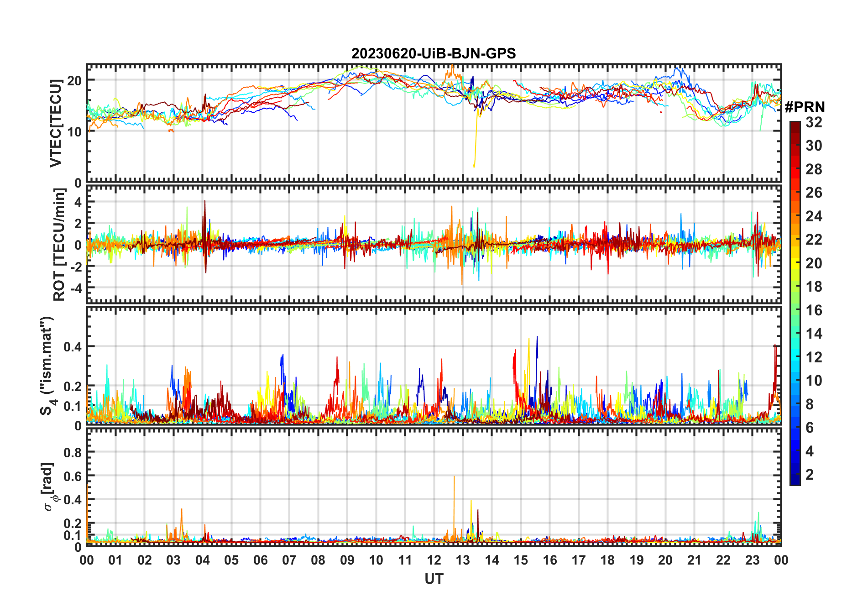868x607 pixels.
Task: Click σφ y-axis tick label 0.8
Action: click(x=73, y=452)
